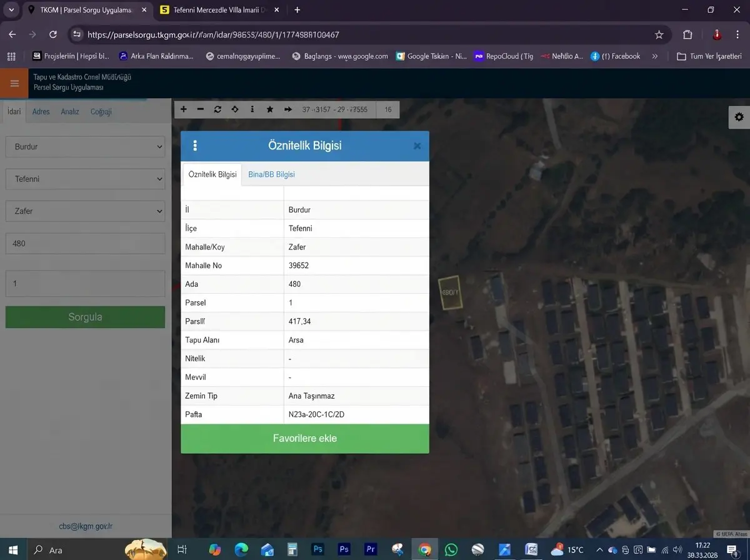Switch to the Analiz tab

(70, 112)
